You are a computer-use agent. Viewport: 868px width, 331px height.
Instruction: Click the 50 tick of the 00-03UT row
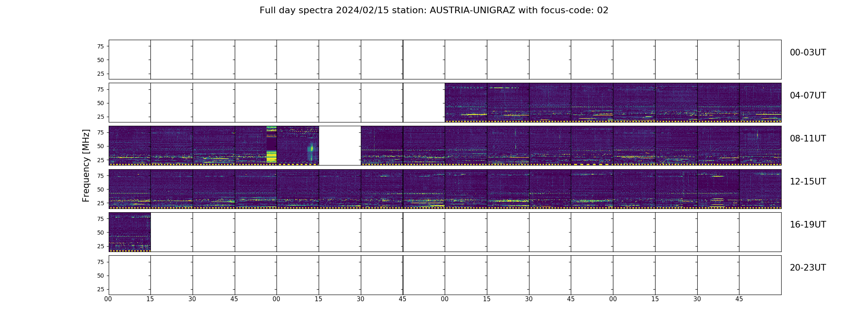point(100,60)
